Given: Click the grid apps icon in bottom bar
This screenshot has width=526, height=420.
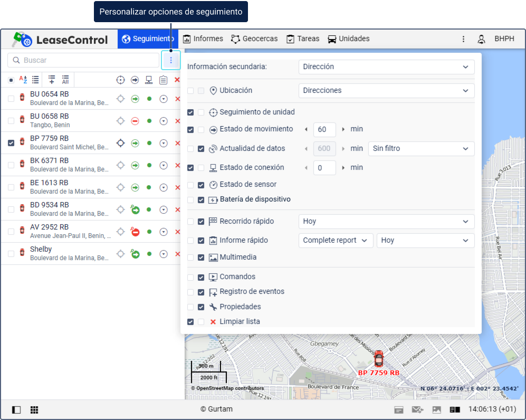Looking at the screenshot, I should 34,409.
